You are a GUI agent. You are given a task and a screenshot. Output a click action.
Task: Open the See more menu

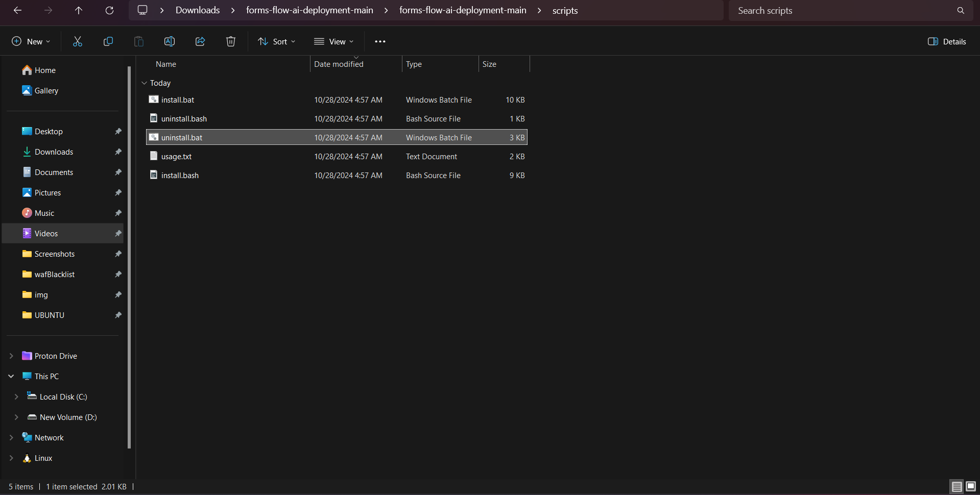(x=380, y=41)
